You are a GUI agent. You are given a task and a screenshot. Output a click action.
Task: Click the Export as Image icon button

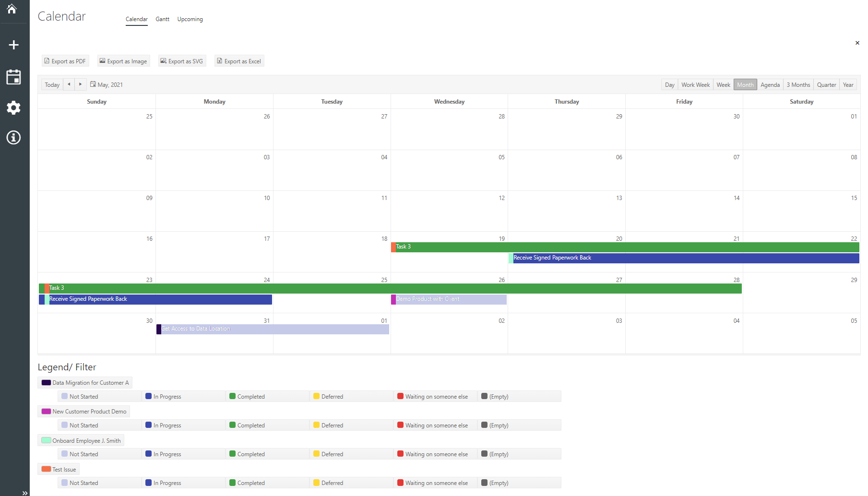click(x=102, y=61)
